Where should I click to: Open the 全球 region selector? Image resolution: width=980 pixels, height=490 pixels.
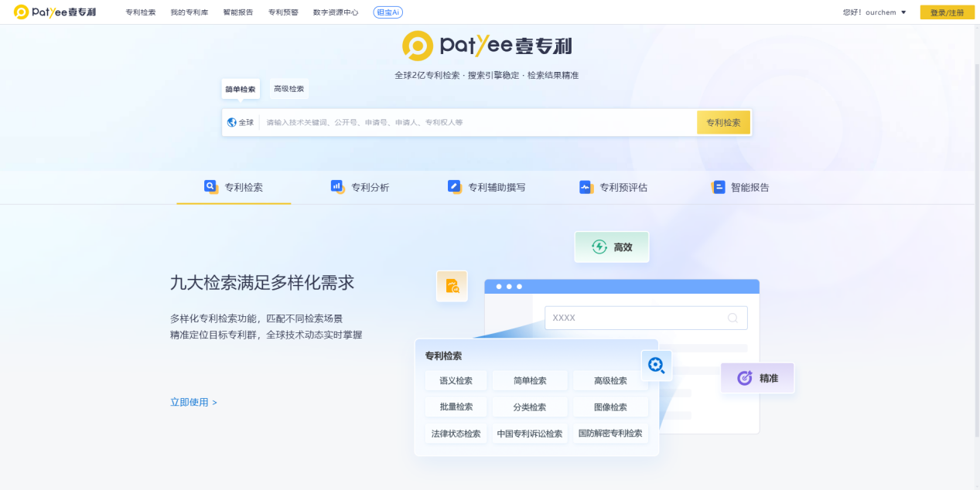241,122
